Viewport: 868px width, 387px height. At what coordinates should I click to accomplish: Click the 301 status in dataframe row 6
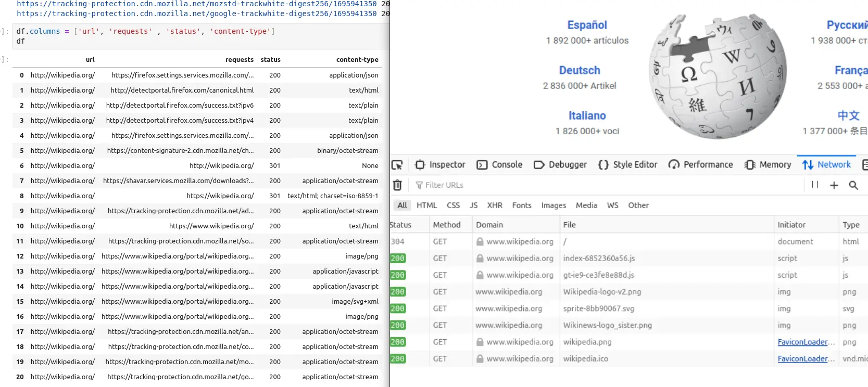click(275, 166)
